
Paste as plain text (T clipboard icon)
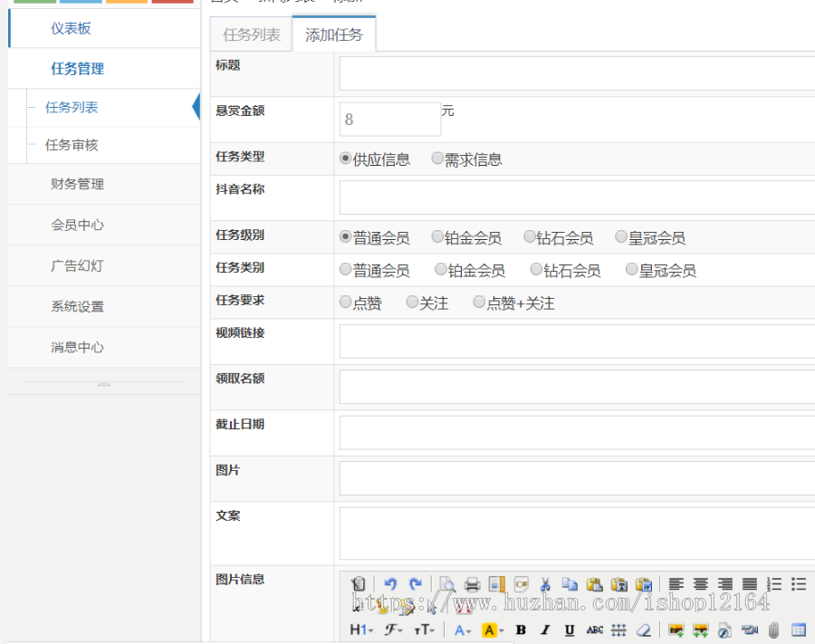618,584
